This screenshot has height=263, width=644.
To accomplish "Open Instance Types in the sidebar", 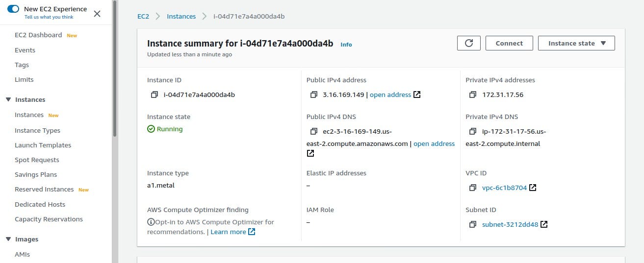I will coord(37,130).
